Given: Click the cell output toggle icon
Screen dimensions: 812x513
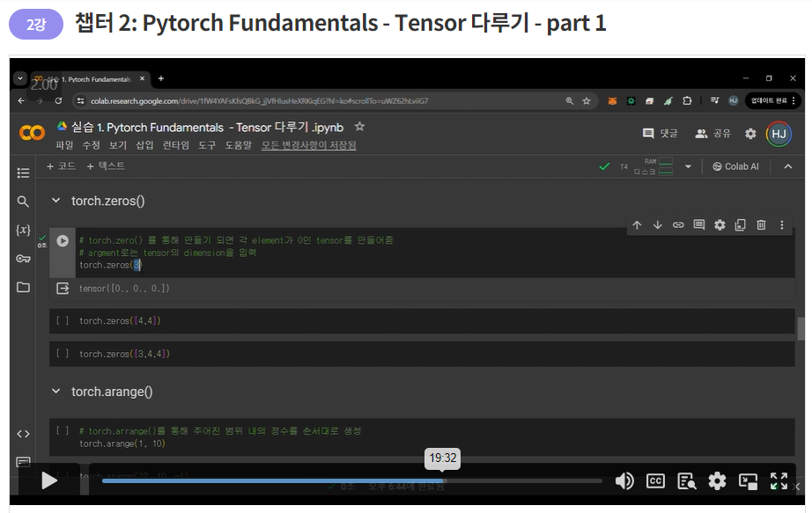Looking at the screenshot, I should point(63,289).
